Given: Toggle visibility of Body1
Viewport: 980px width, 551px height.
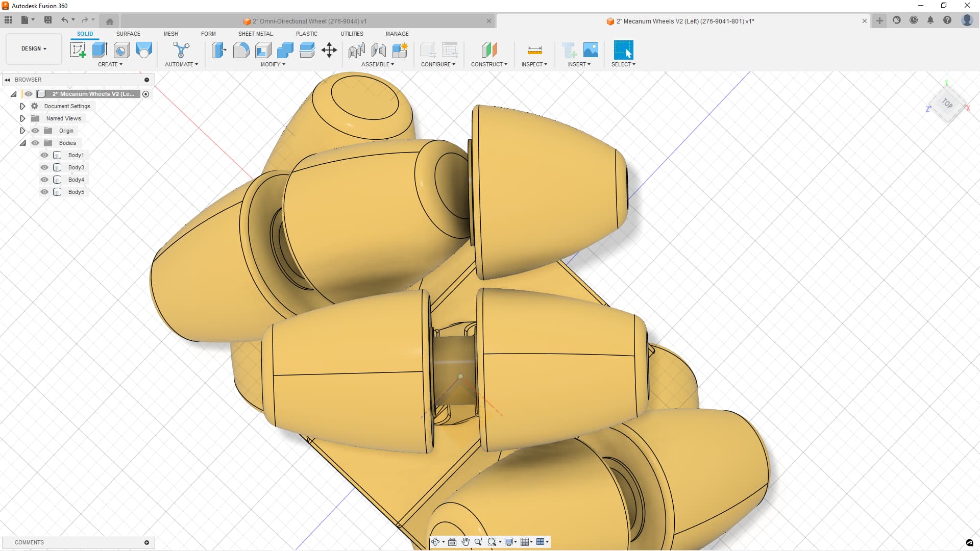Looking at the screenshot, I should pos(44,155).
